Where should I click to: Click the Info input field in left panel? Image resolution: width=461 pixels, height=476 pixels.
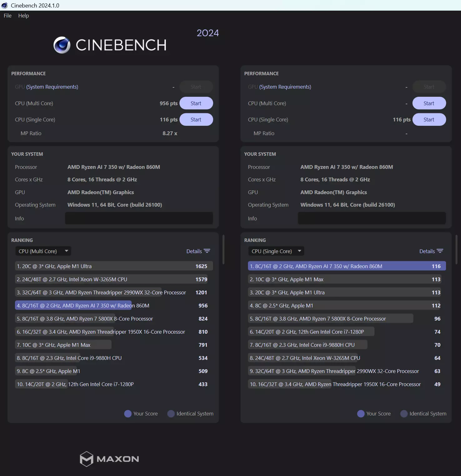point(139,218)
